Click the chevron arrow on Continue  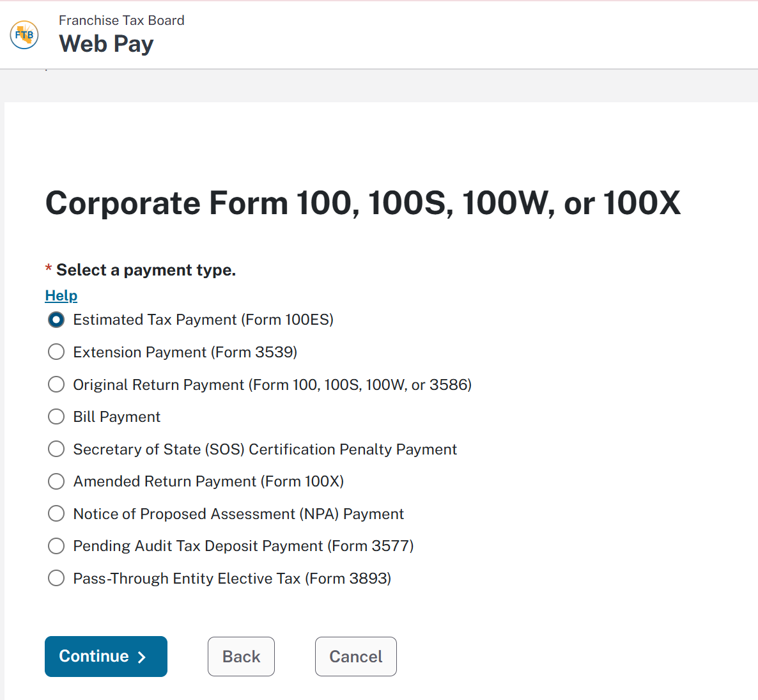(x=142, y=657)
